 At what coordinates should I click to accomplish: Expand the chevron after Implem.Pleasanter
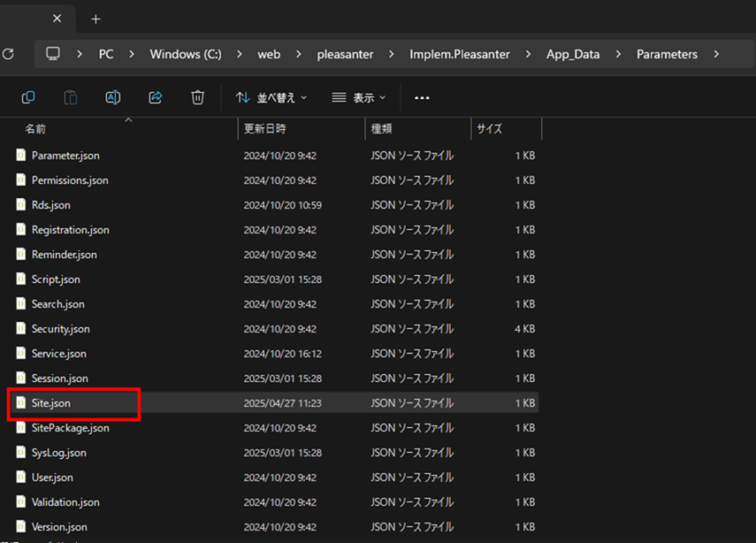pos(528,54)
